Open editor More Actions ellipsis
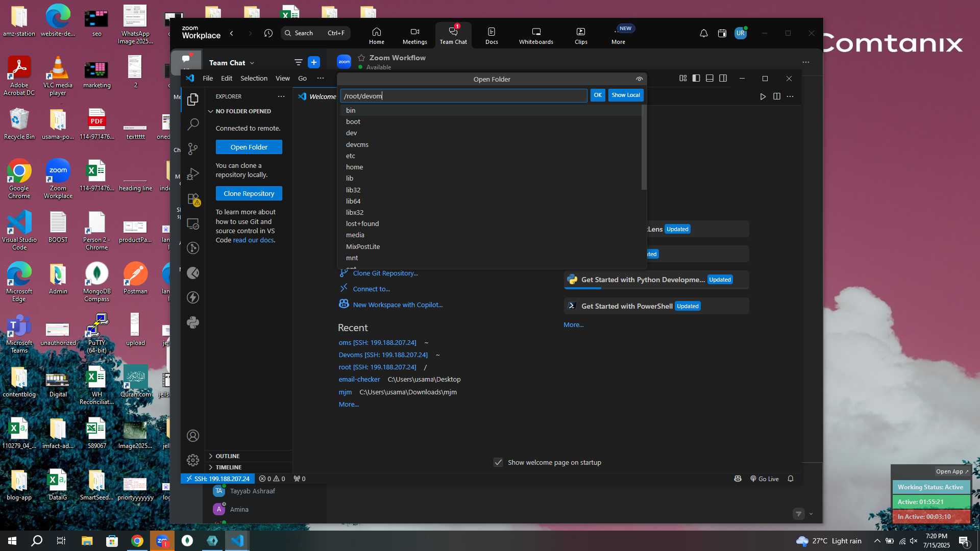980x551 pixels. click(790, 96)
